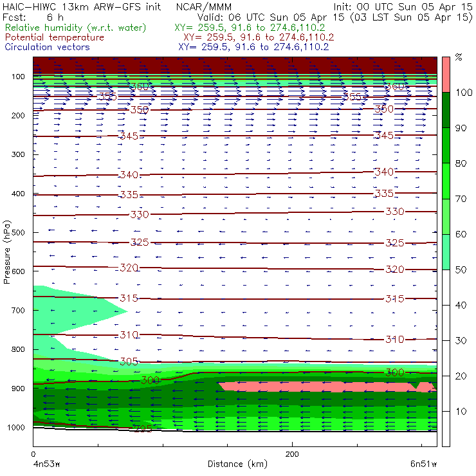Click the 800 hPa pressure axis tick label

click(18, 349)
